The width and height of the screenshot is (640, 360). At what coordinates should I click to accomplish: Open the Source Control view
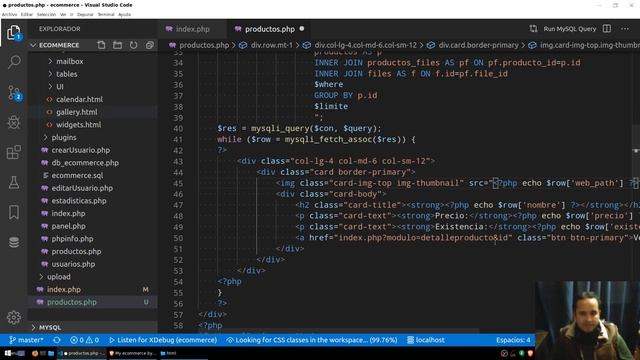(14, 93)
